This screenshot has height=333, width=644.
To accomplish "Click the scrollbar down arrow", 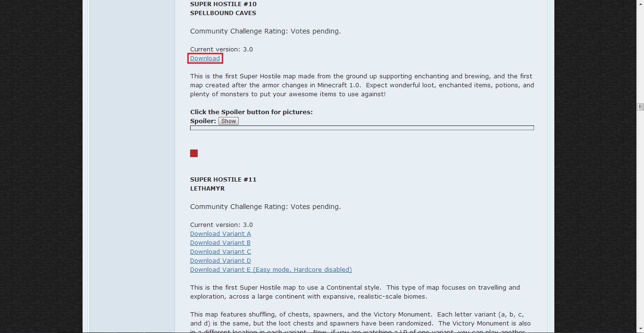I will (640, 329).
